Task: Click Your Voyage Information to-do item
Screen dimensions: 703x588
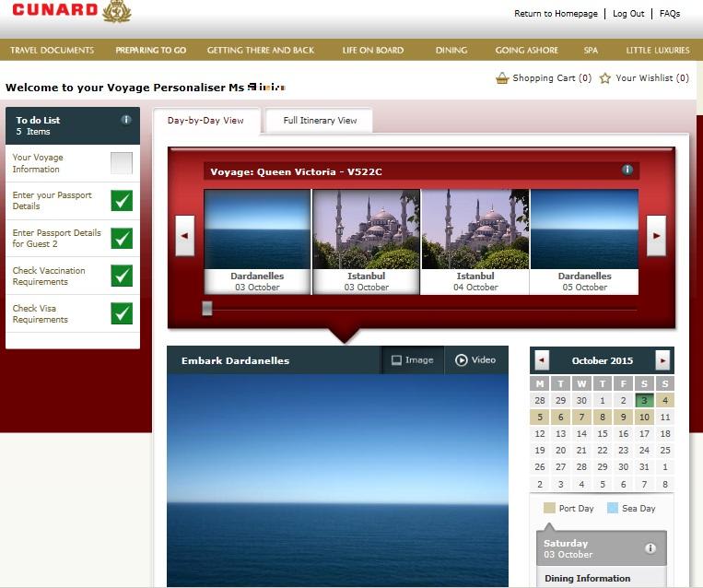Action: [x=38, y=163]
